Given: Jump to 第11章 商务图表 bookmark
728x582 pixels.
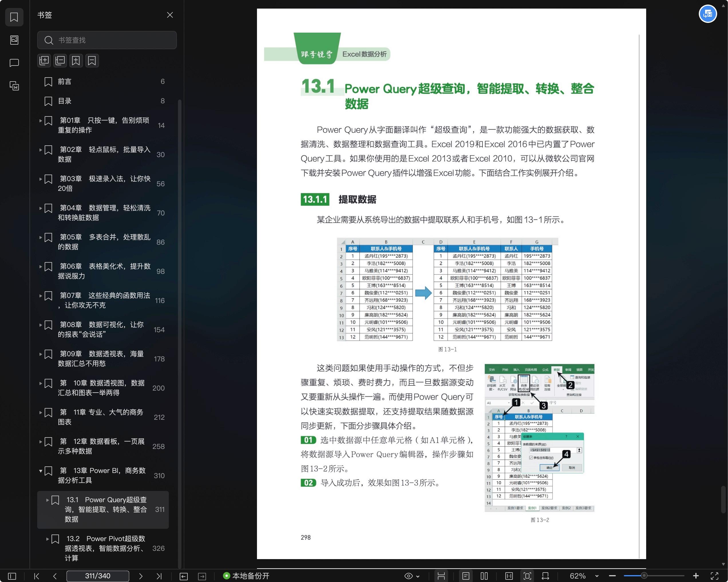Looking at the screenshot, I should [103, 417].
